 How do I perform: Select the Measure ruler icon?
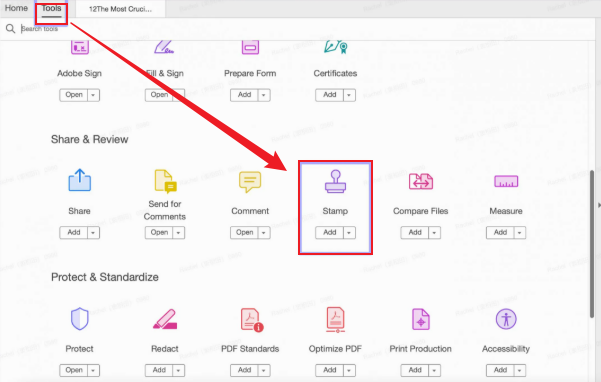(x=506, y=181)
